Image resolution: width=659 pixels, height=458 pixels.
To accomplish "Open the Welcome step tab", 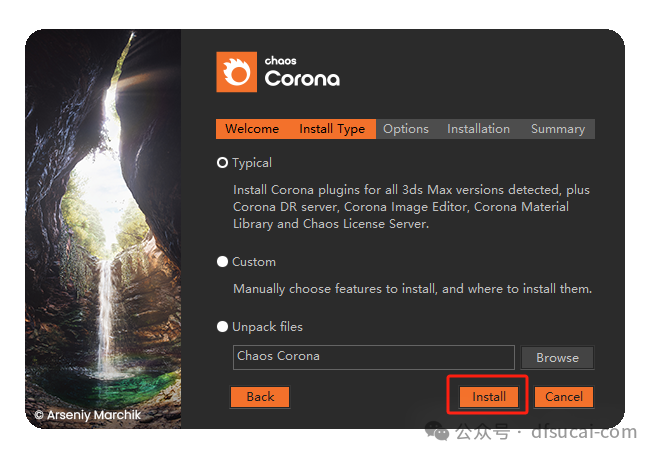I will click(252, 129).
